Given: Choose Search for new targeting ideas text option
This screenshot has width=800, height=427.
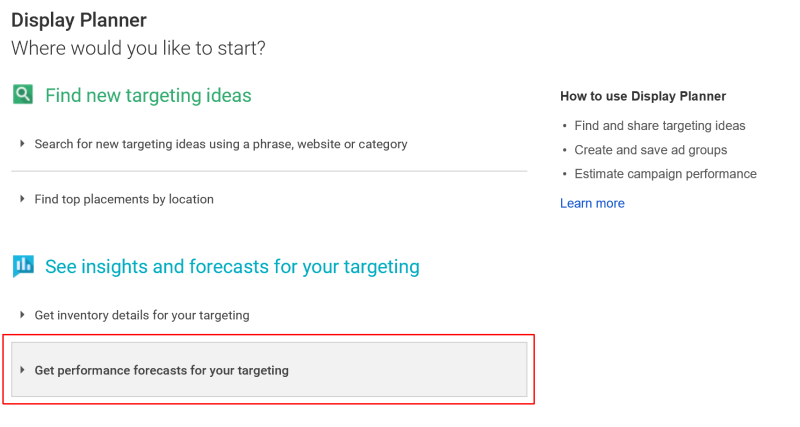Looking at the screenshot, I should [x=220, y=144].
